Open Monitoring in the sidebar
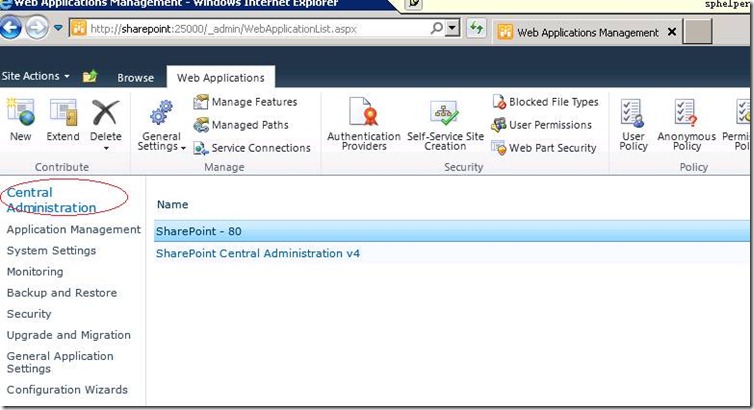The width and height of the screenshot is (754, 410). (x=35, y=272)
